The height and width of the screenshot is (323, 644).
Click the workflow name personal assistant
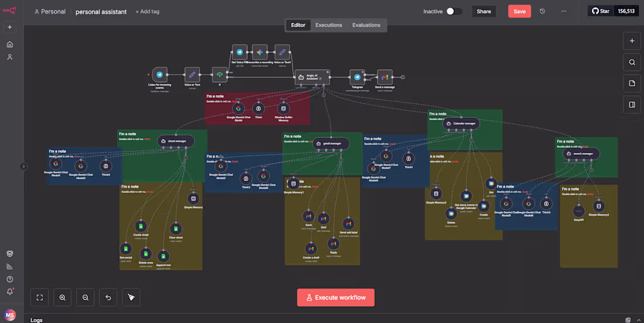[x=101, y=12]
